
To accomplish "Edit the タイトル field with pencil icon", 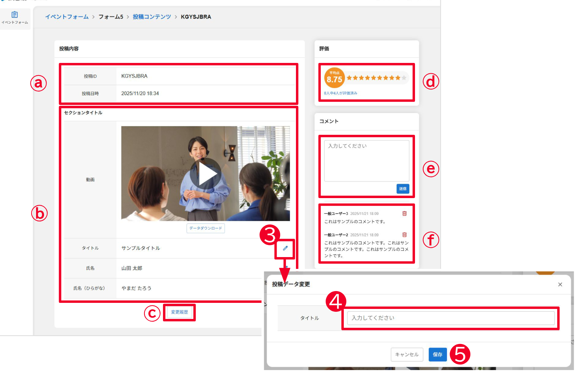I will [285, 248].
